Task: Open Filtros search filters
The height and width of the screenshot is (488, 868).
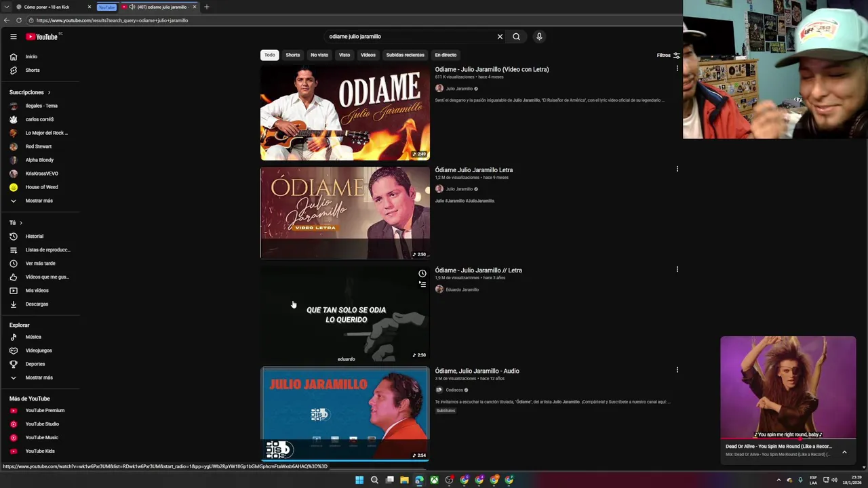Action: pyautogui.click(x=668, y=56)
